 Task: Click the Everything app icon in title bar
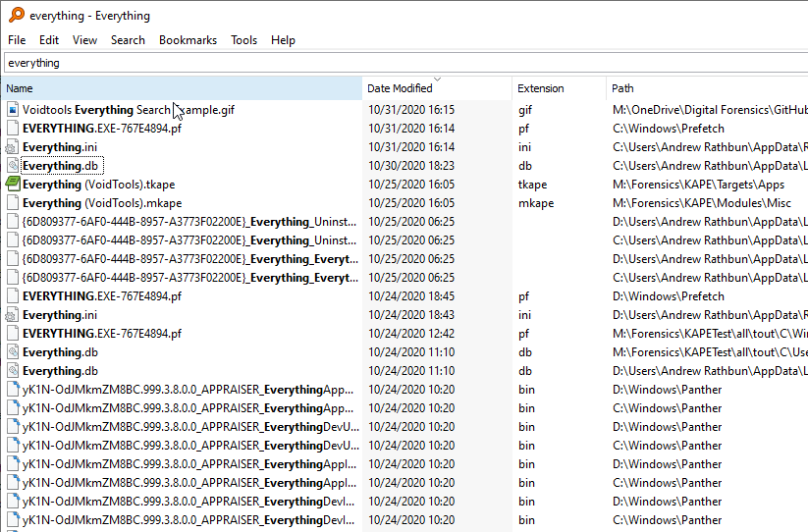click(17, 15)
